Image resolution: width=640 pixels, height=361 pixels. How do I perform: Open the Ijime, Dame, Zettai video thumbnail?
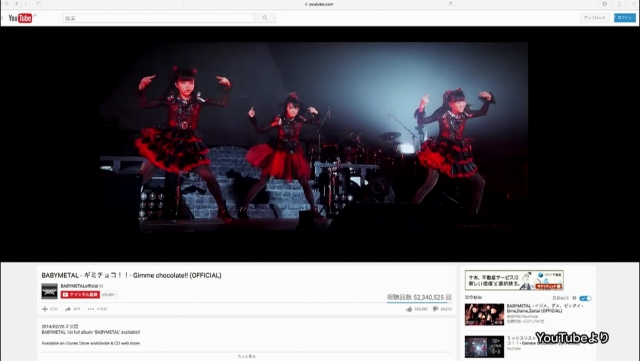484,314
